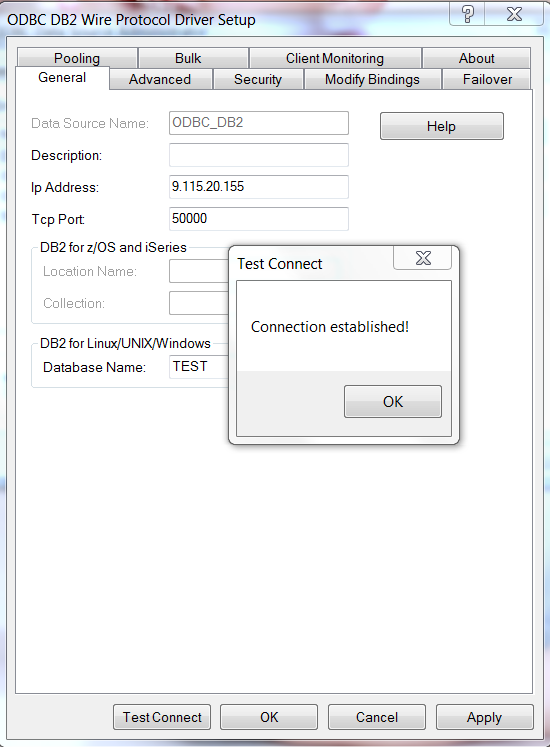Image resolution: width=550 pixels, height=747 pixels.
Task: Click the Location Name field
Action: coord(199,271)
